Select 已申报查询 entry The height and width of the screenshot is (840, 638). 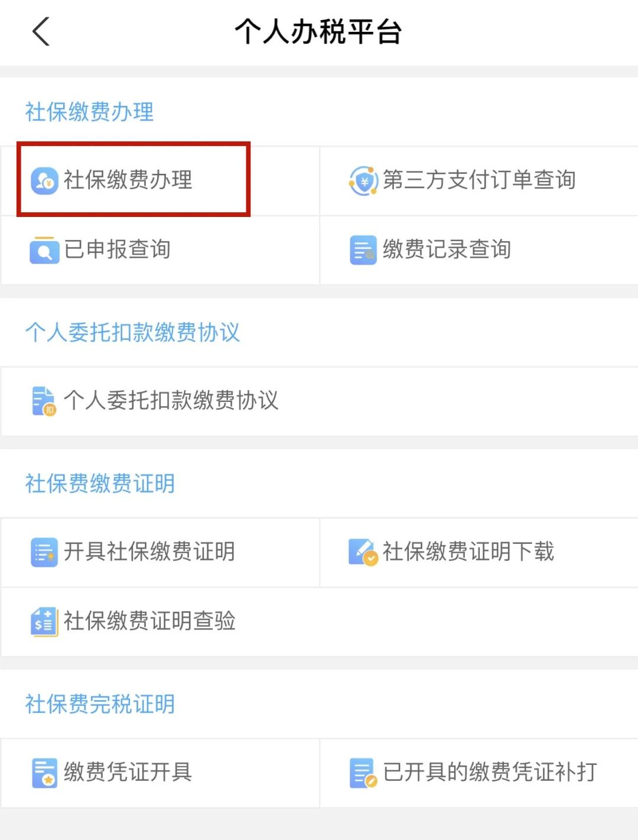118,249
